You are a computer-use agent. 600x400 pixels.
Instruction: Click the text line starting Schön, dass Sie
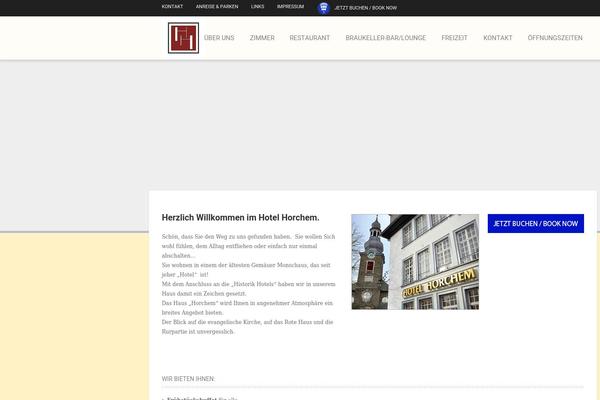pyautogui.click(x=248, y=237)
